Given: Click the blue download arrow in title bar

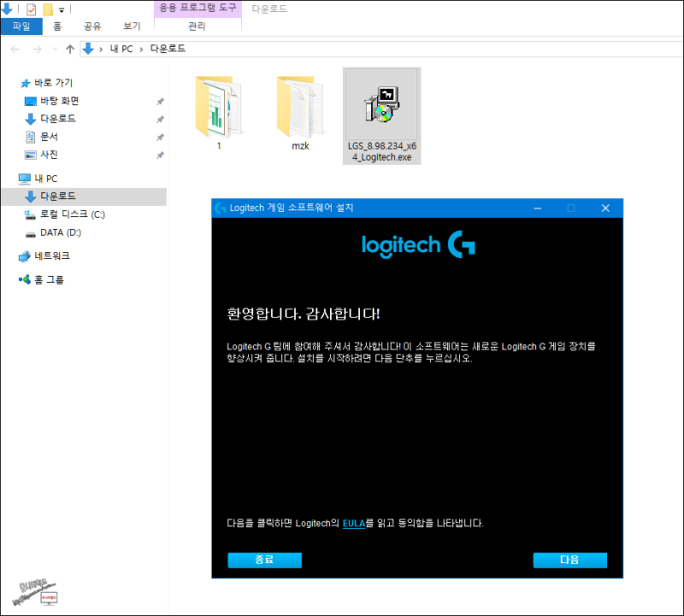Looking at the screenshot, I should tap(7, 9).
